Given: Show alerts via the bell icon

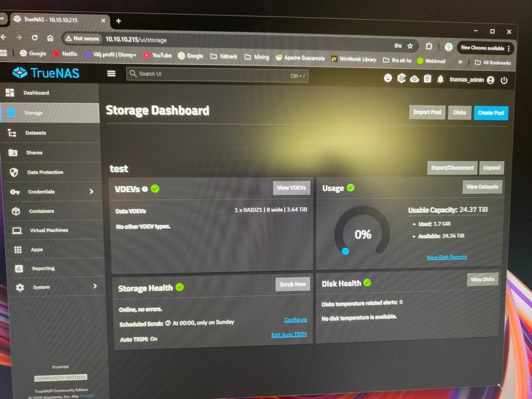Looking at the screenshot, I should [x=440, y=79].
